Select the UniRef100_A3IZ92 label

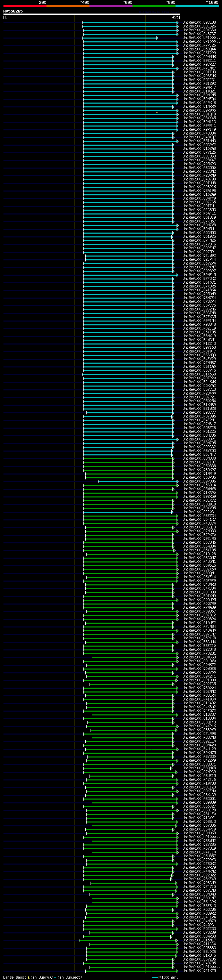199,84
